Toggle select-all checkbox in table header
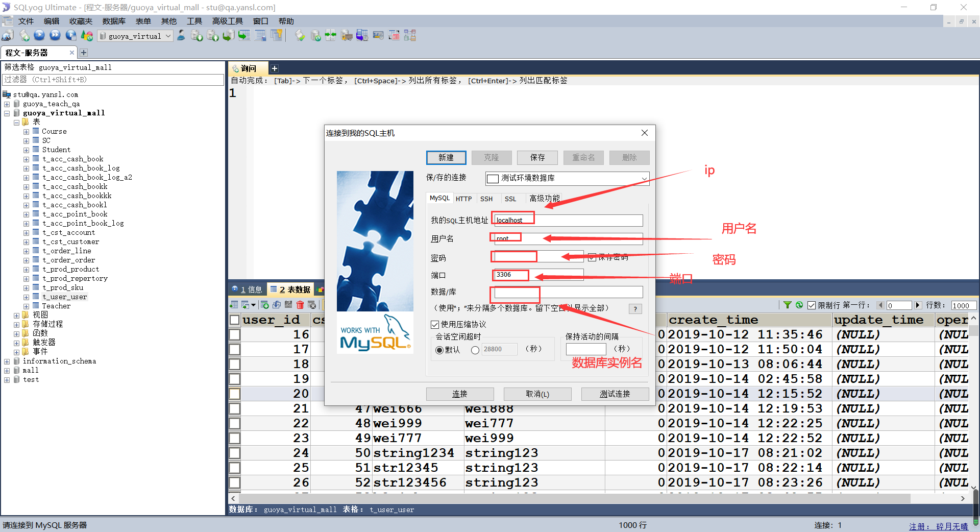Screen dimensions: 980x532 235,320
